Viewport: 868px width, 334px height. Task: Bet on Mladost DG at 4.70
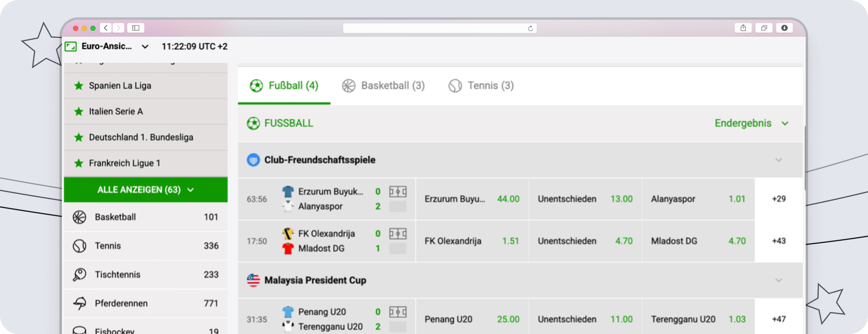pos(698,241)
